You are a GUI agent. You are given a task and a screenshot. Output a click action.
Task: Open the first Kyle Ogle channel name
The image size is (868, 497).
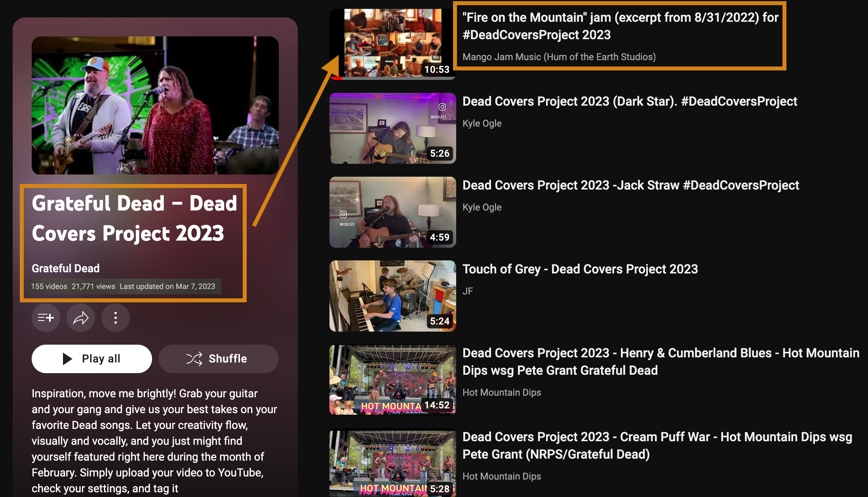pyautogui.click(x=482, y=123)
